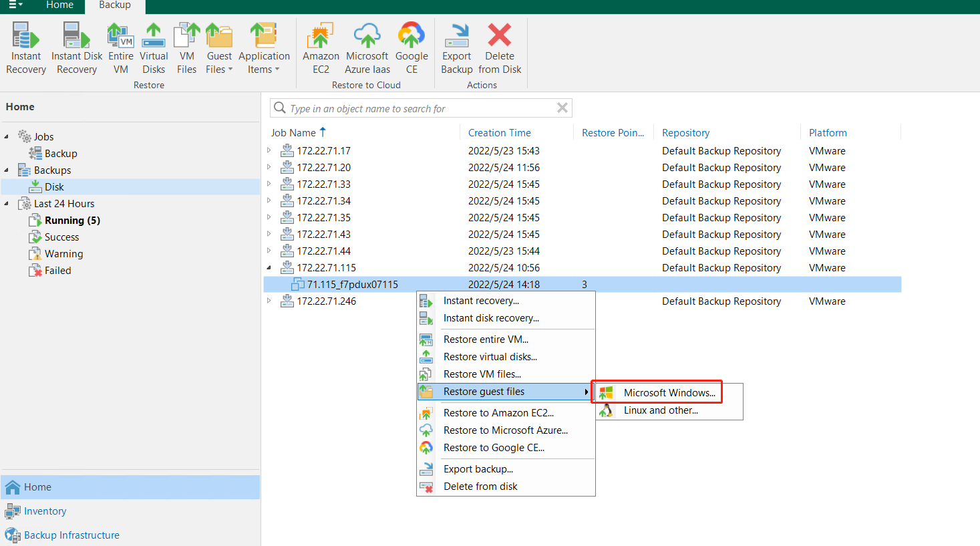Viewport: 980px width, 546px height.
Task: Sort by Platform column header
Action: (x=828, y=132)
